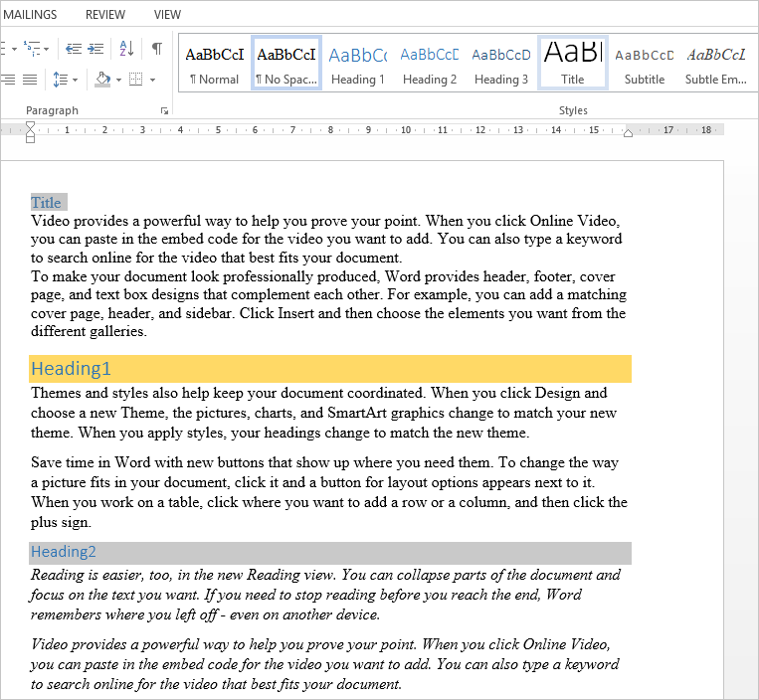This screenshot has height=700, width=759.
Task: Click the Borders icon
Action: [136, 80]
